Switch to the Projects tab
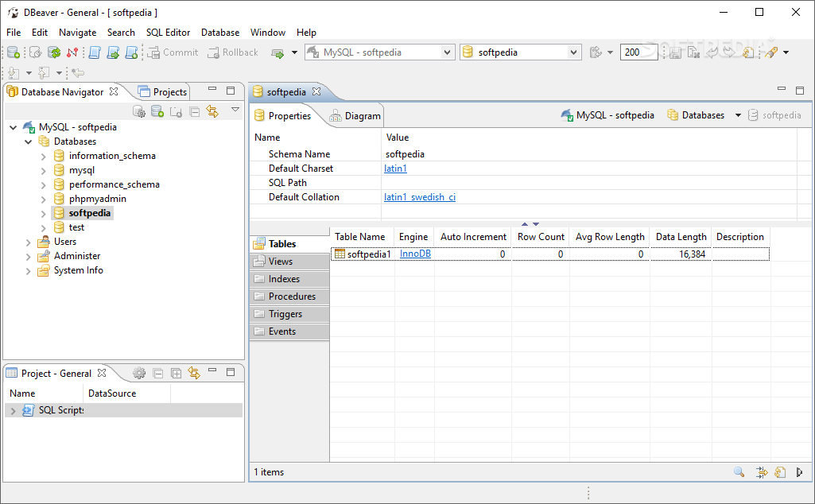Screen dimensions: 815x504 [x=163, y=92]
